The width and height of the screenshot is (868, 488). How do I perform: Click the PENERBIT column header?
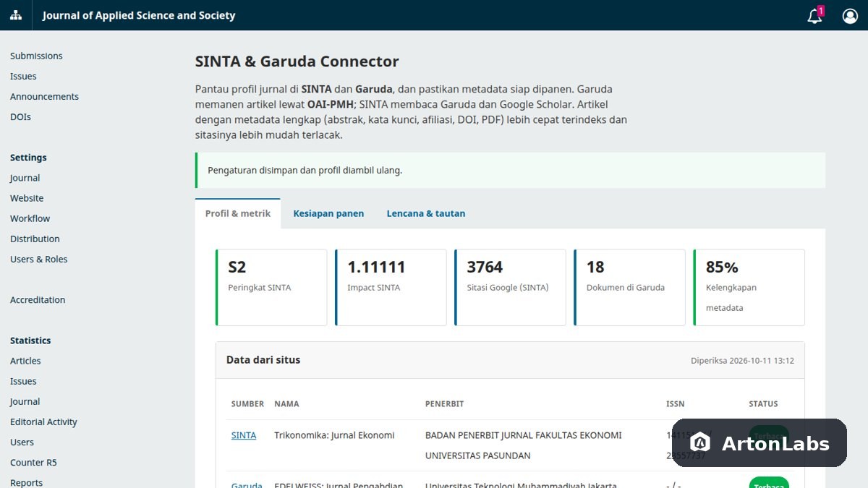tap(444, 403)
